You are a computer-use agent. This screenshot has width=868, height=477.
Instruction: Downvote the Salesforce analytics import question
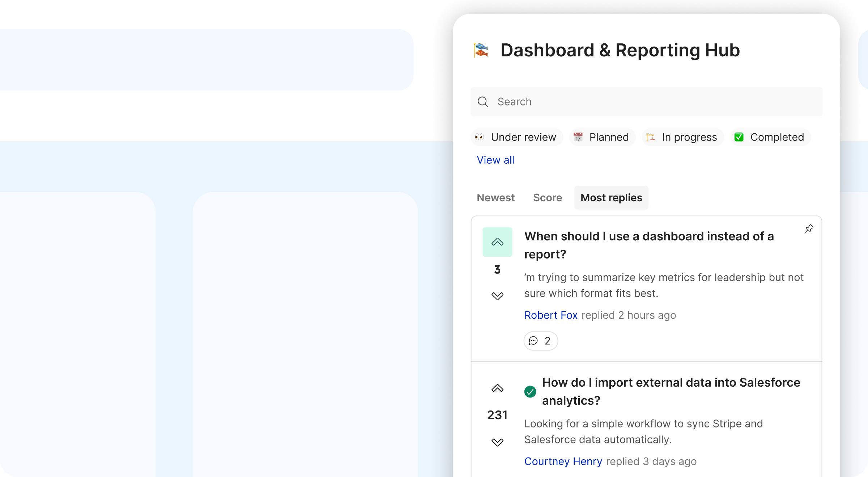(497, 442)
